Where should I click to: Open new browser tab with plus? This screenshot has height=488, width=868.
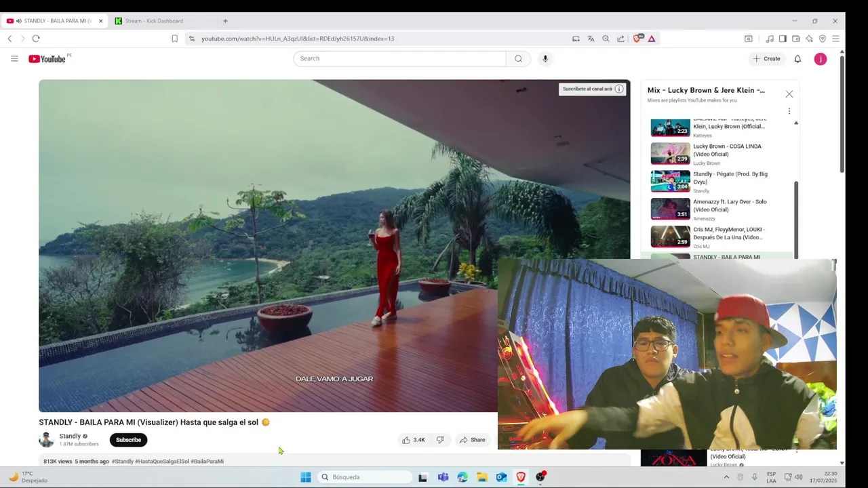[x=225, y=21]
